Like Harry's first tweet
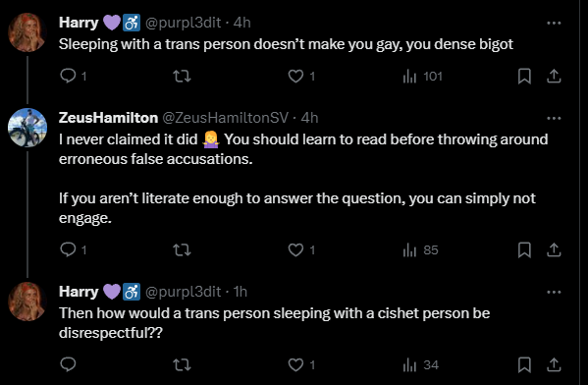 [x=295, y=77]
